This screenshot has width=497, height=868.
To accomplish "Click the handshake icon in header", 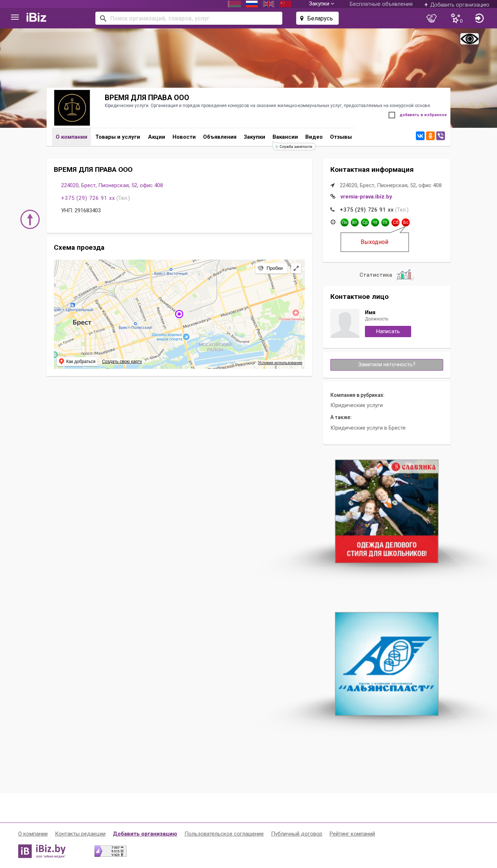I will pos(432,18).
